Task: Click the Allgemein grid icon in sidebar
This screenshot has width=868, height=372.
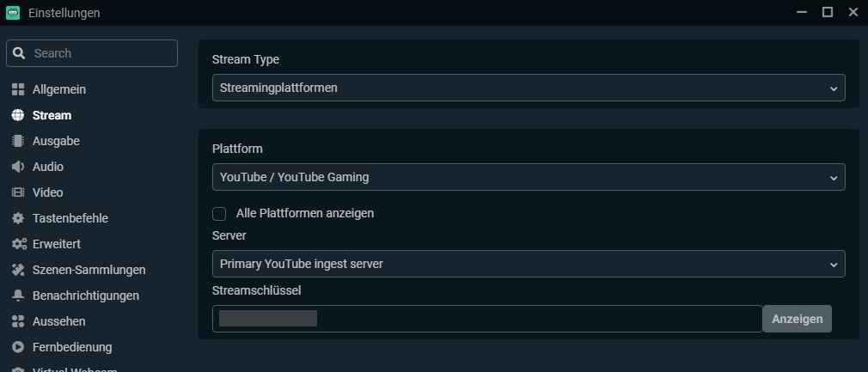Action: click(18, 89)
